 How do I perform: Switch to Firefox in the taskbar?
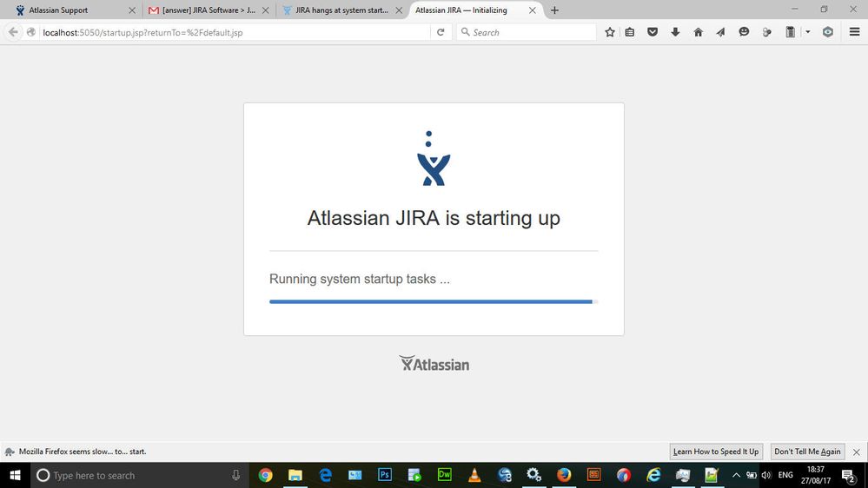tap(564, 475)
